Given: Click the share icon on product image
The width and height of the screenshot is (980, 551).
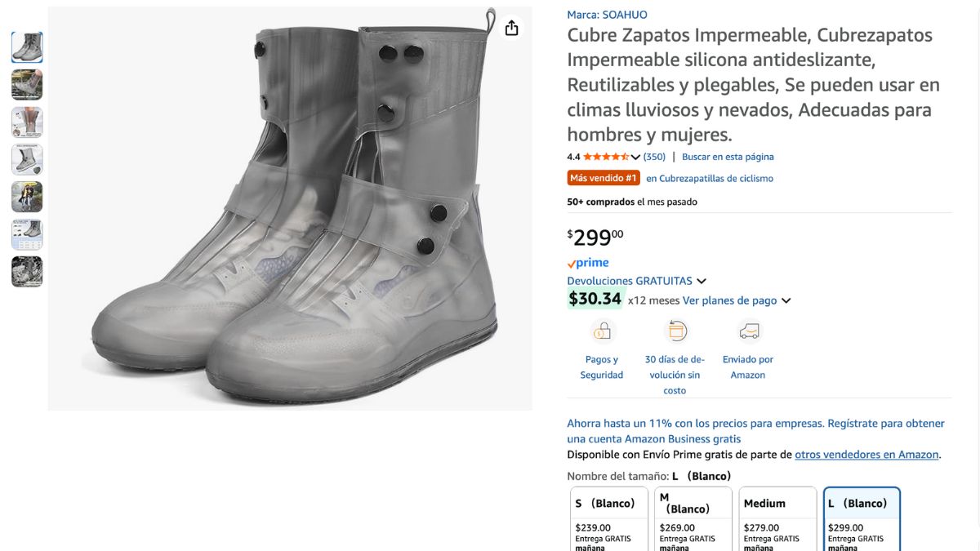Looking at the screenshot, I should pos(511,28).
